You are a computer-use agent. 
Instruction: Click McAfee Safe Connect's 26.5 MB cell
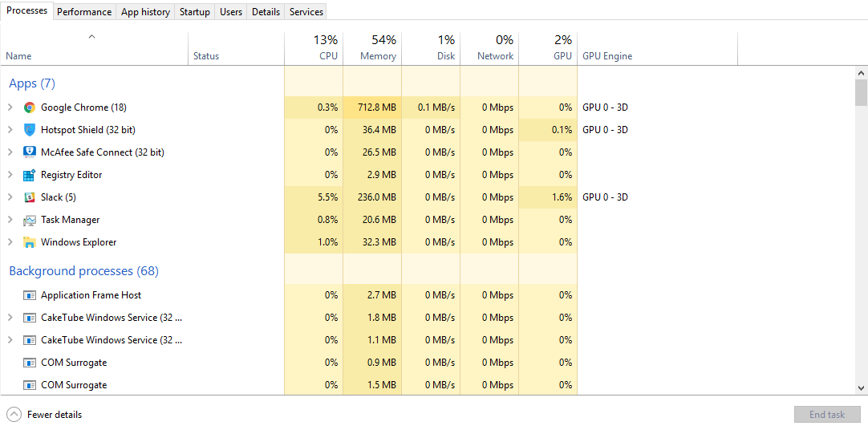(x=372, y=152)
